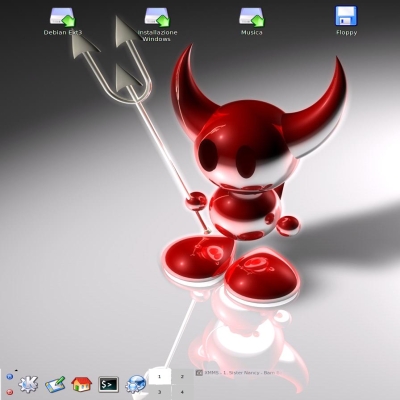Launch the Konqueror web browser icon
The height and width of the screenshot is (400, 400).
pyautogui.click(x=136, y=384)
